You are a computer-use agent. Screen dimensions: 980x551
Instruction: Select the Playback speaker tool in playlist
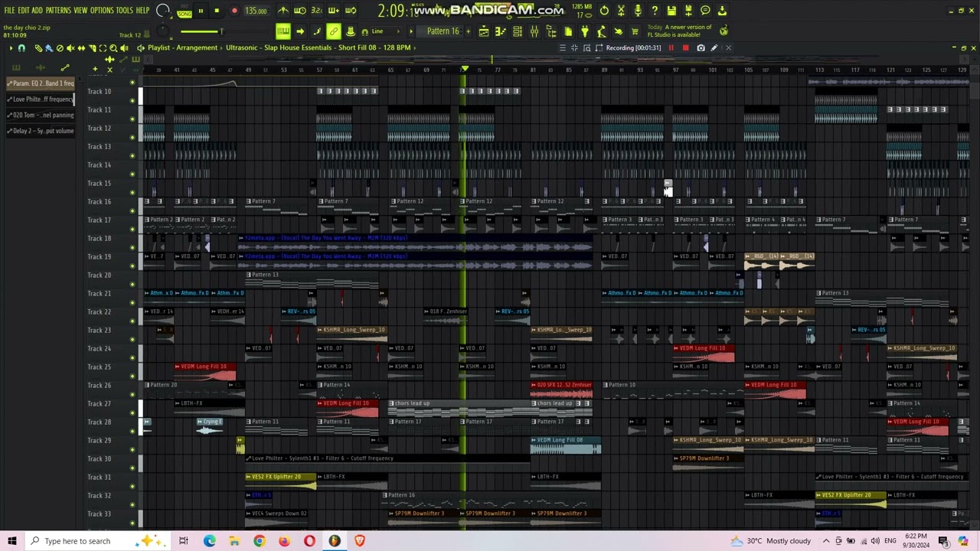point(124,48)
